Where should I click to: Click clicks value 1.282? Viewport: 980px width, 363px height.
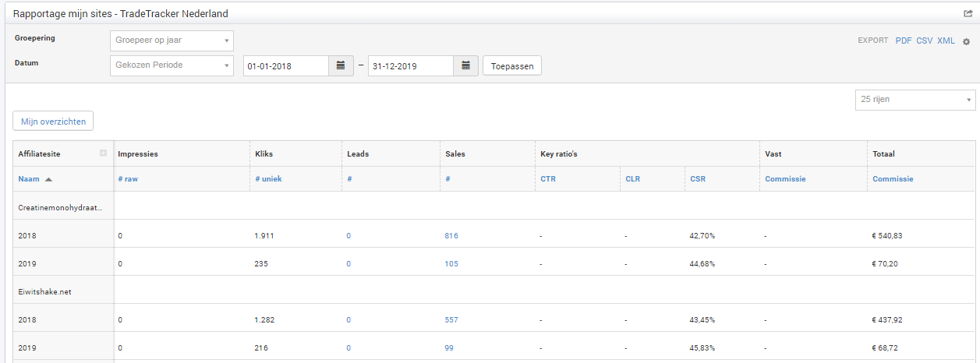coord(264,319)
